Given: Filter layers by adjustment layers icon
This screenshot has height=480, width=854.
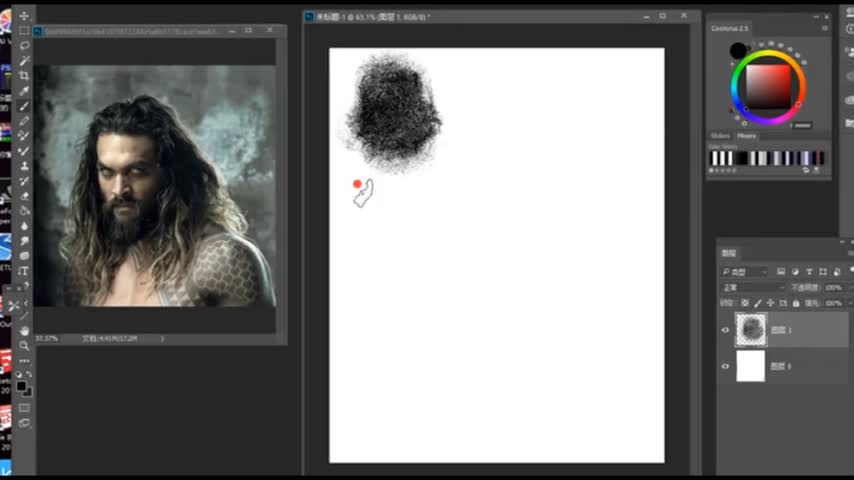Looking at the screenshot, I should (x=795, y=271).
